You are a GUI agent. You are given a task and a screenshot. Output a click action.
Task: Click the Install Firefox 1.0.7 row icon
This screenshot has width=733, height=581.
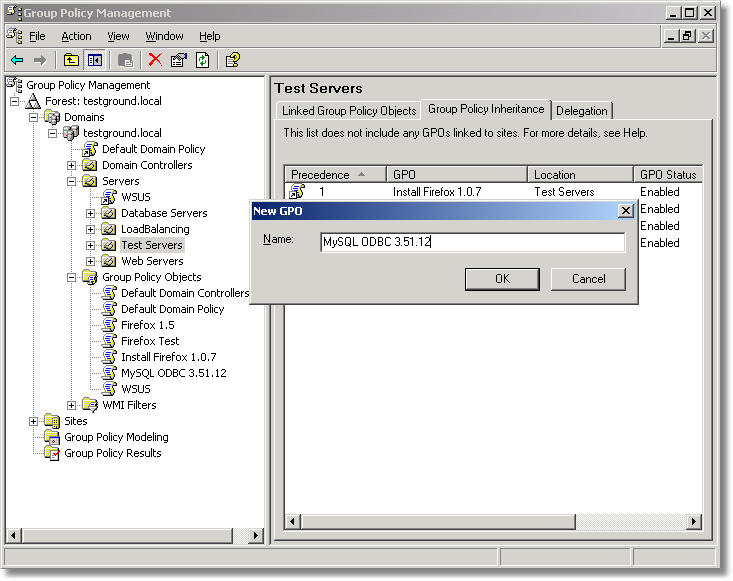pos(297,191)
